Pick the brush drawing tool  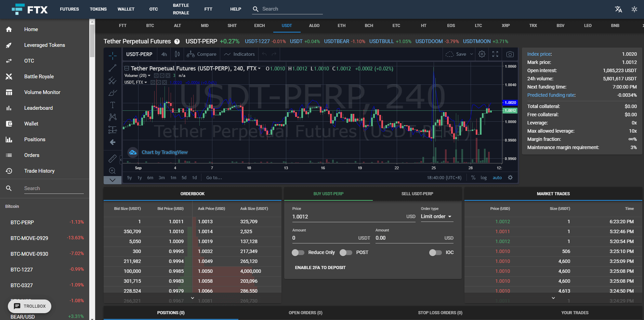[113, 93]
